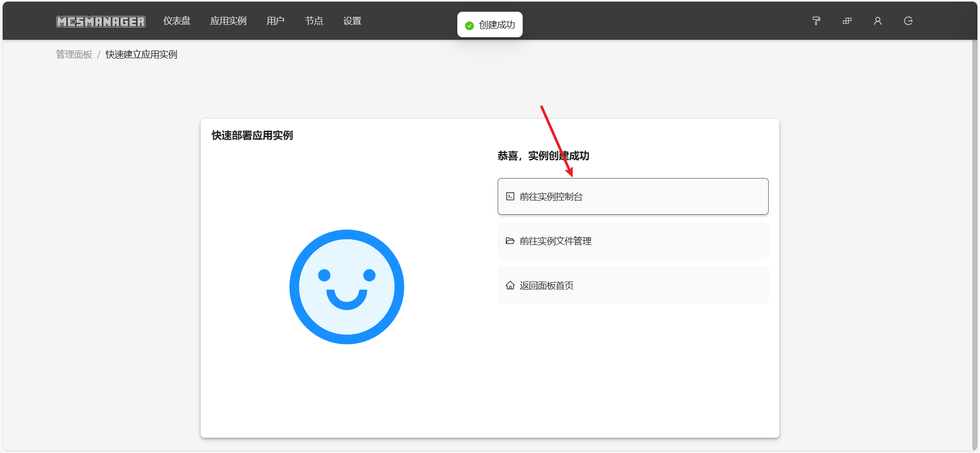
Task: Click the terminal icon beside 前往实例控制台
Action: (x=510, y=196)
